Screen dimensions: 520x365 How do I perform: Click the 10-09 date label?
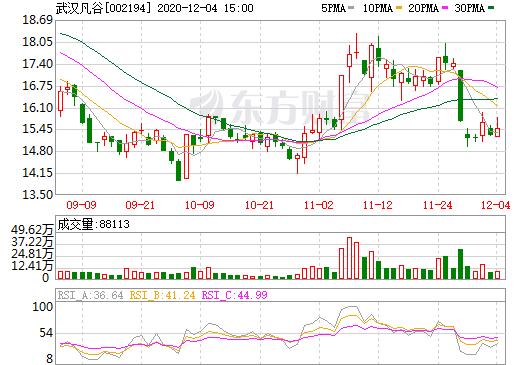[200, 205]
